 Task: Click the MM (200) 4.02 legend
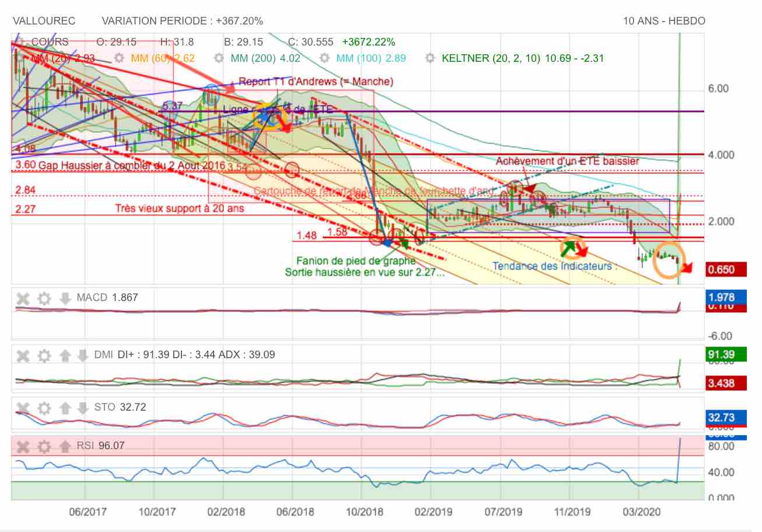(x=265, y=58)
